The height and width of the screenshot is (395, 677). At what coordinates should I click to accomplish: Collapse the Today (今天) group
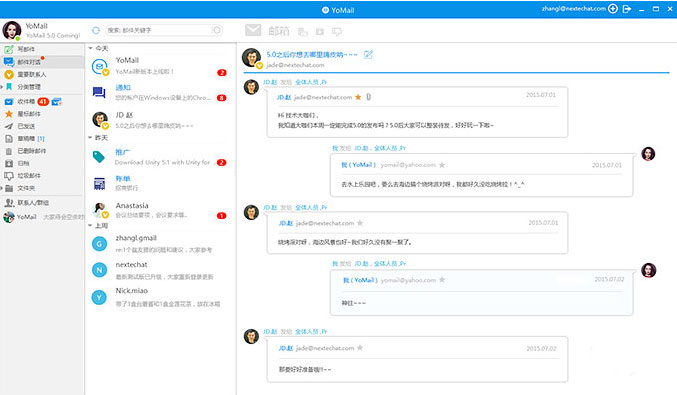tap(91, 48)
